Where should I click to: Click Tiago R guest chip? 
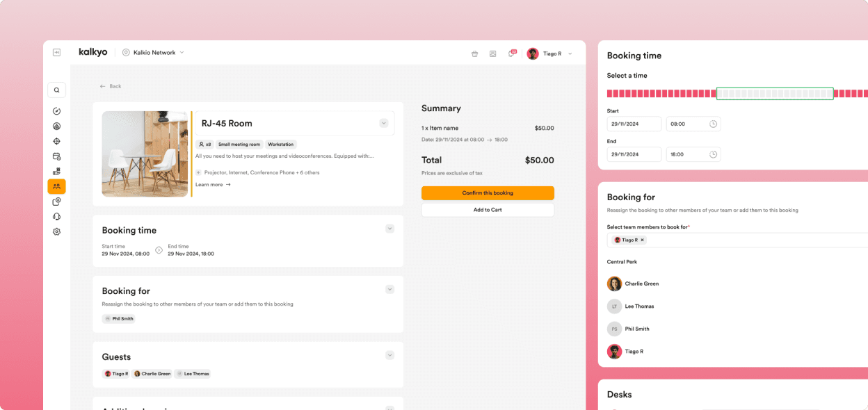pos(117,374)
